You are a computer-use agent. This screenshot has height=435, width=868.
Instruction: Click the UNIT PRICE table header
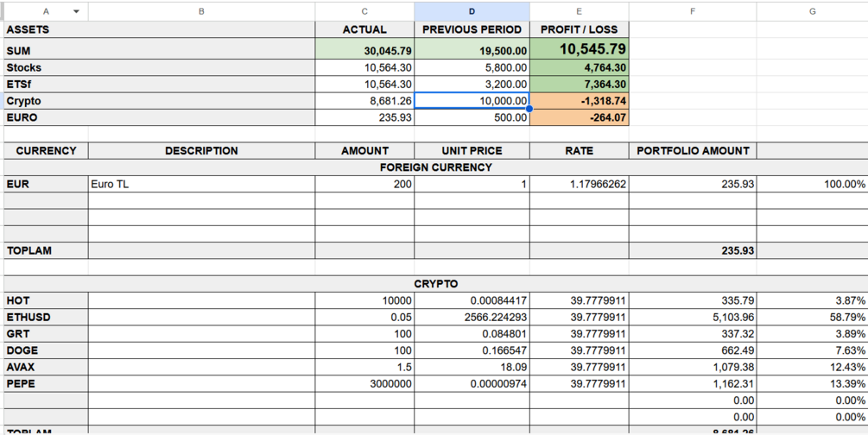click(472, 150)
